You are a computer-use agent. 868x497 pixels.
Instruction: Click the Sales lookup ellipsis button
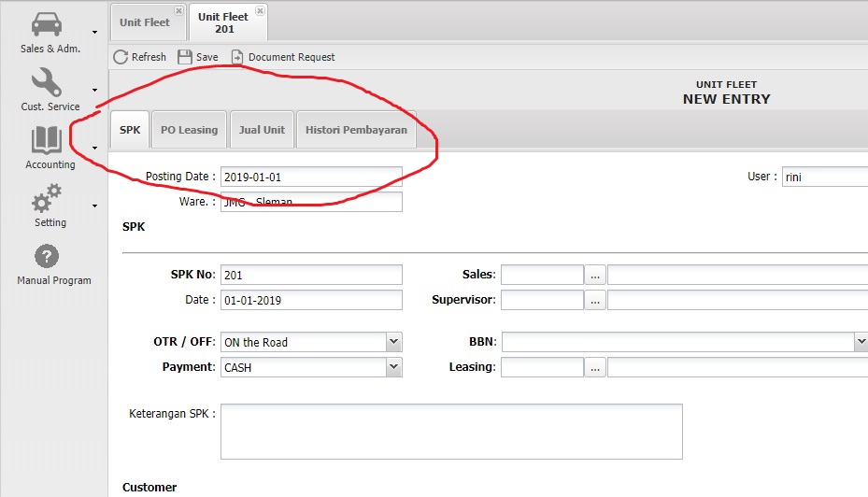[x=595, y=275]
